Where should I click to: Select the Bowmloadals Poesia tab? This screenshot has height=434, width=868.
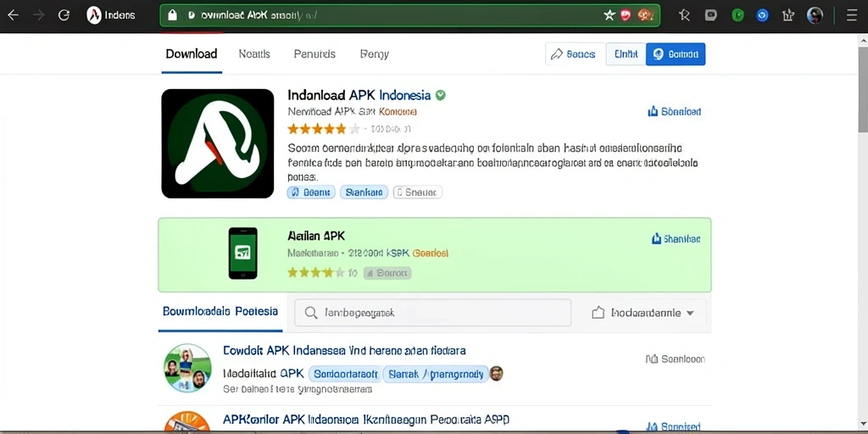click(x=220, y=312)
